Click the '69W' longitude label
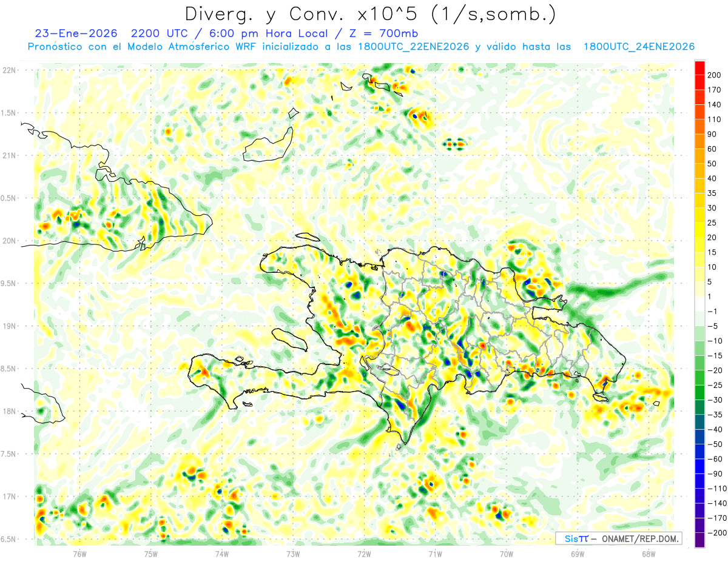728x562 pixels. 578,553
